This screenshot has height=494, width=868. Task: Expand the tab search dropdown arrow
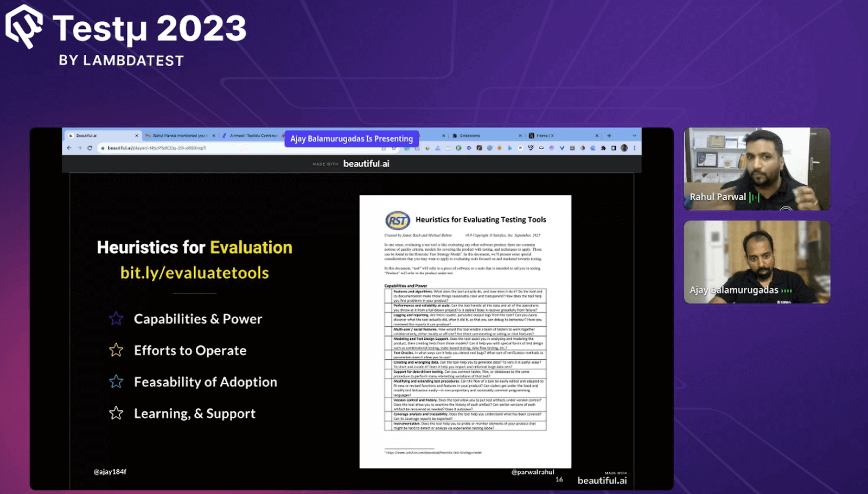coord(634,136)
